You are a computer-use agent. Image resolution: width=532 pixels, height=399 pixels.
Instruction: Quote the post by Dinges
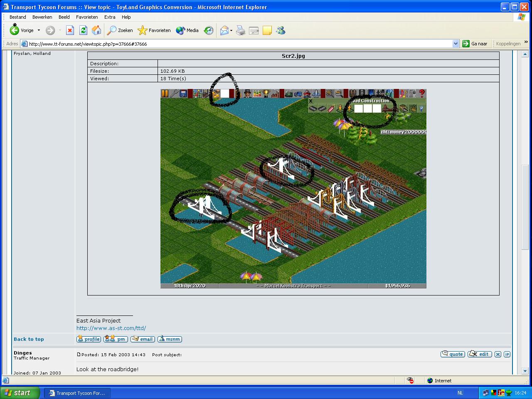pos(453,354)
